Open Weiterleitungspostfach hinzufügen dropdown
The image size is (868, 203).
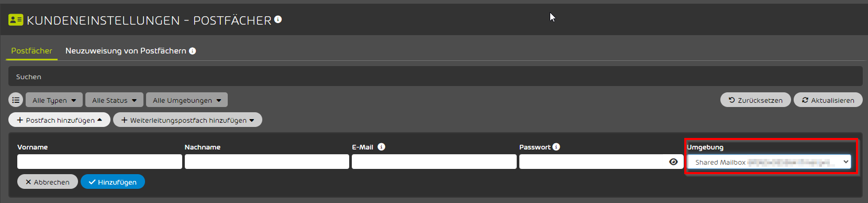point(187,120)
